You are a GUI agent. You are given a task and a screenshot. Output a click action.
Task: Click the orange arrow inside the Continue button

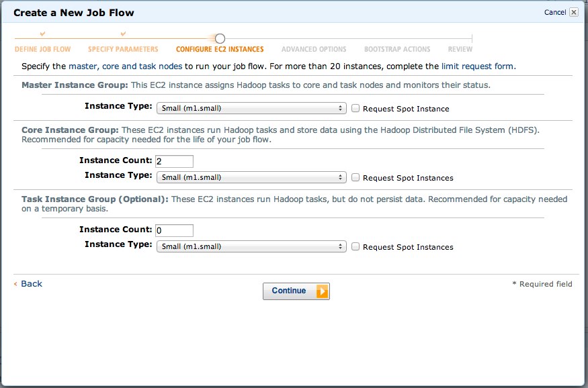[321, 291]
